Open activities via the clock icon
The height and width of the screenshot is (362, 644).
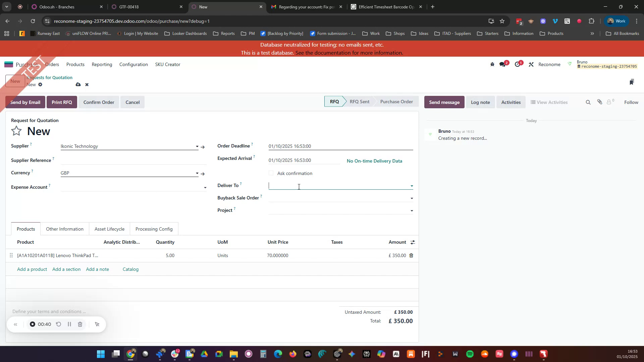click(x=518, y=64)
